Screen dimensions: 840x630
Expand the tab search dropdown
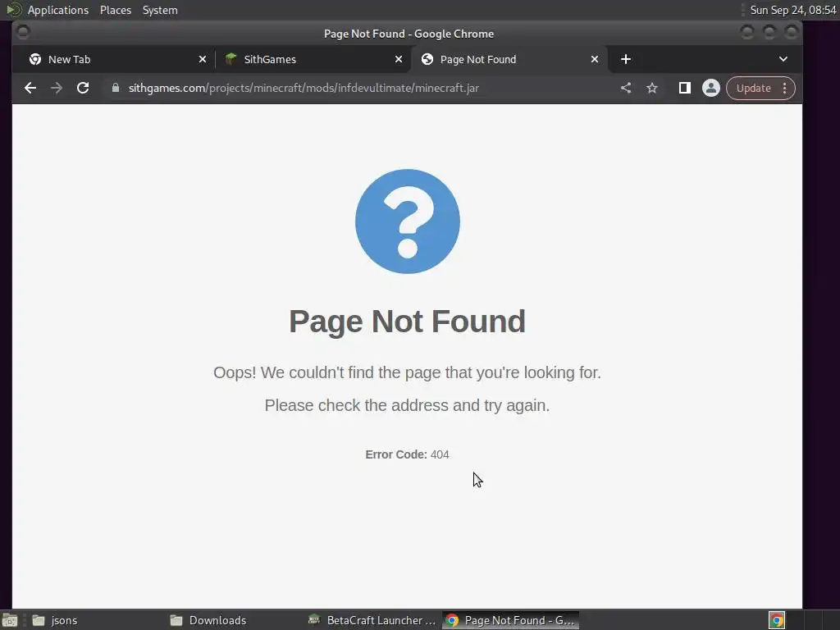tap(783, 59)
